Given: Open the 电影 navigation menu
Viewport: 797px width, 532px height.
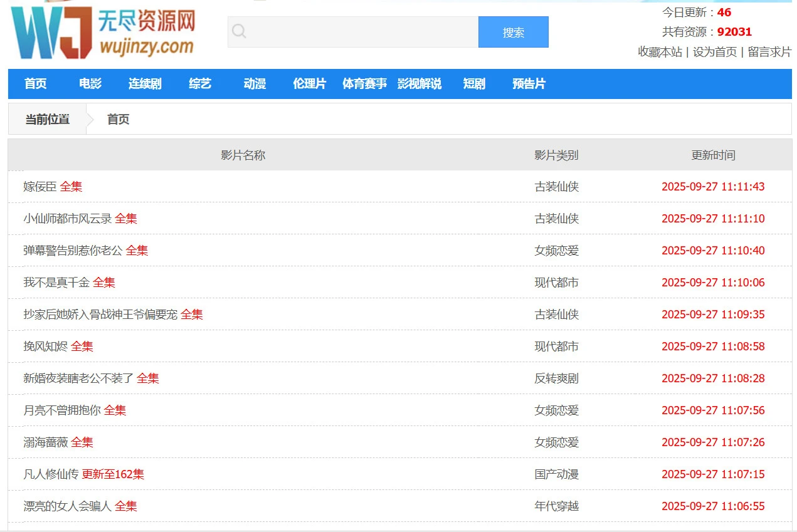Looking at the screenshot, I should pos(89,83).
